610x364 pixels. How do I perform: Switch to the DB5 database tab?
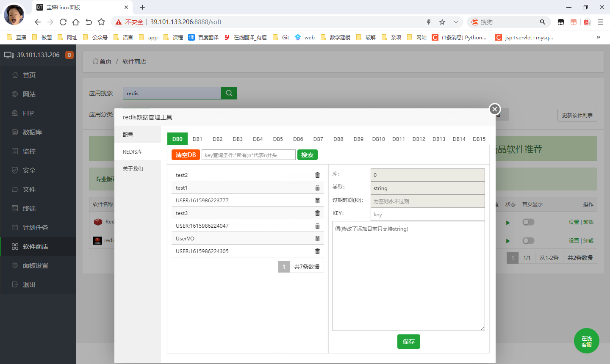click(278, 139)
